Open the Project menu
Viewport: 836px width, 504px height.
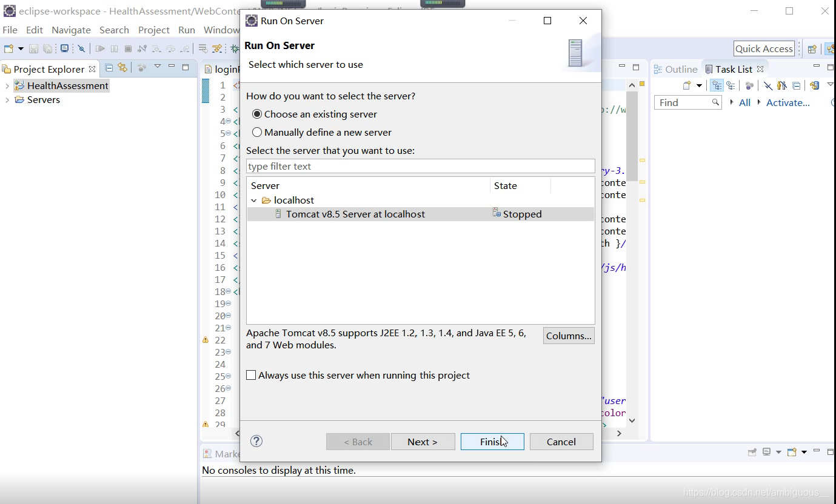[x=154, y=30]
